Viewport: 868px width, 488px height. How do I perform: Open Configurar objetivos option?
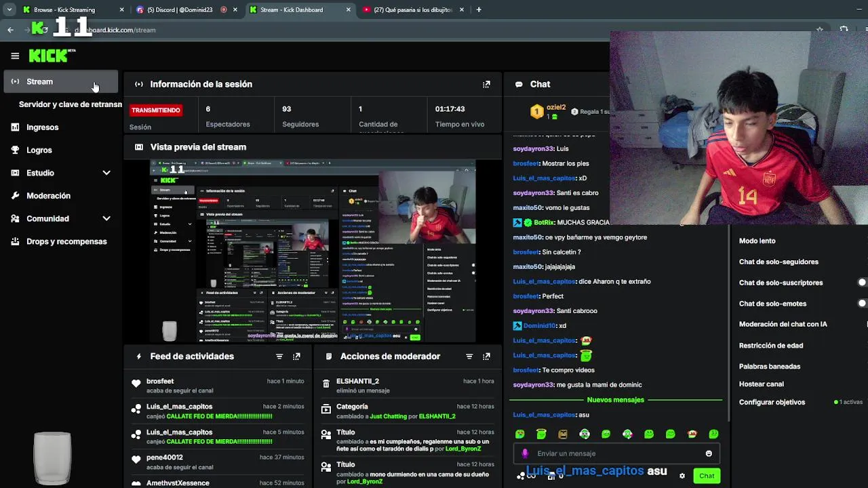[x=772, y=402]
